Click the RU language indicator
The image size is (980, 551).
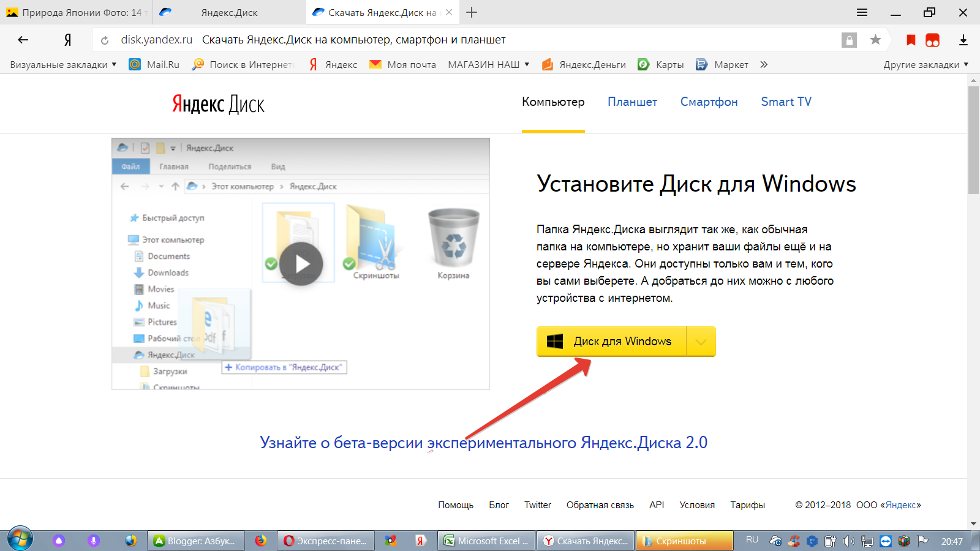tap(752, 540)
